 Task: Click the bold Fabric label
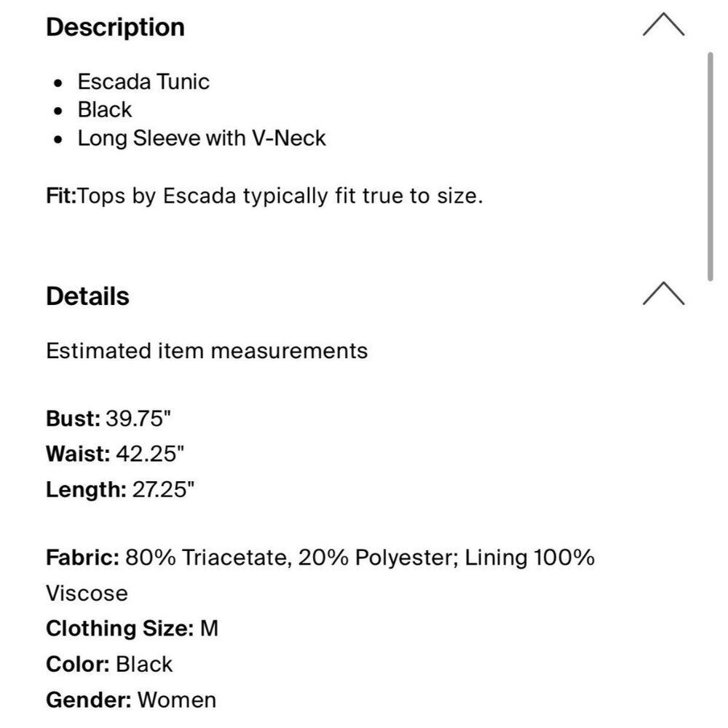tap(82, 558)
